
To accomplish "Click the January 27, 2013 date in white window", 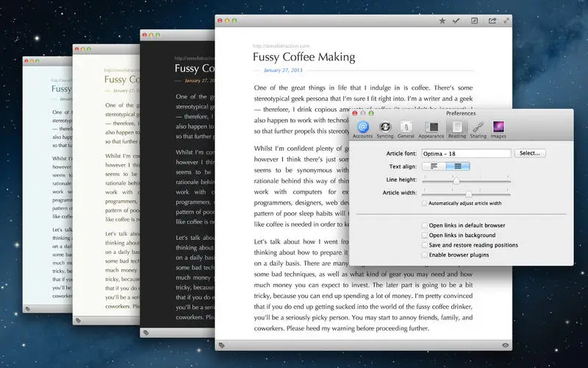I will click(283, 70).
